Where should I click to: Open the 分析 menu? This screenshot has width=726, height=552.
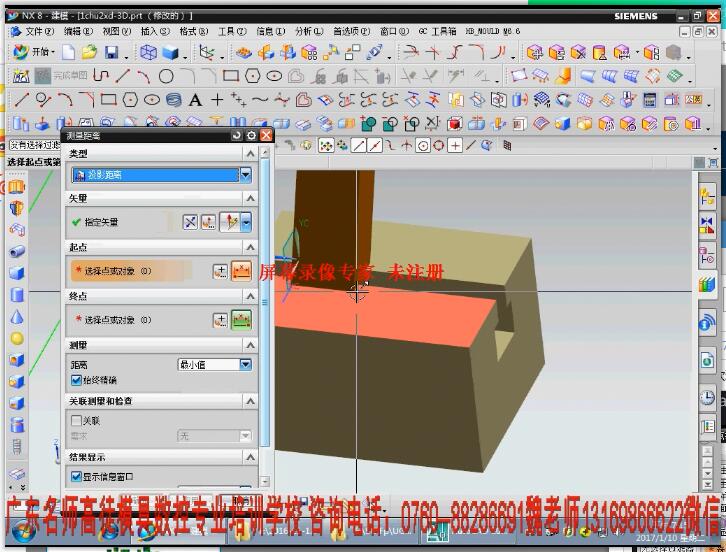click(309, 31)
